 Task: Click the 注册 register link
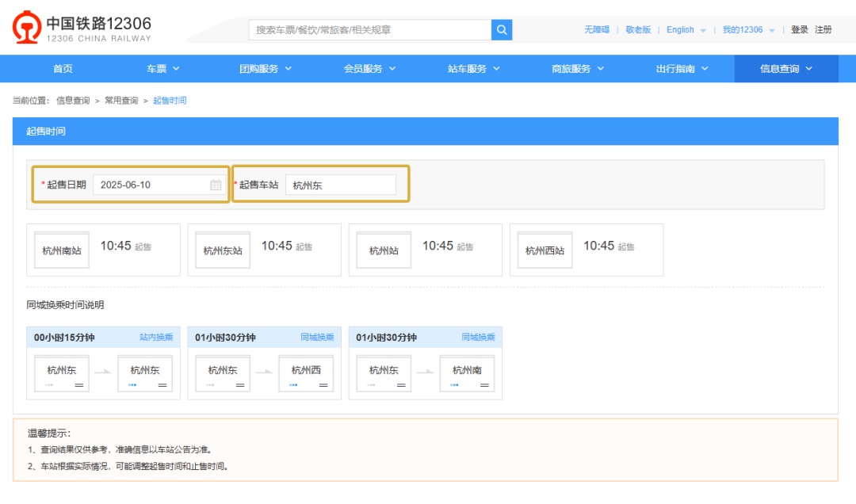point(824,30)
